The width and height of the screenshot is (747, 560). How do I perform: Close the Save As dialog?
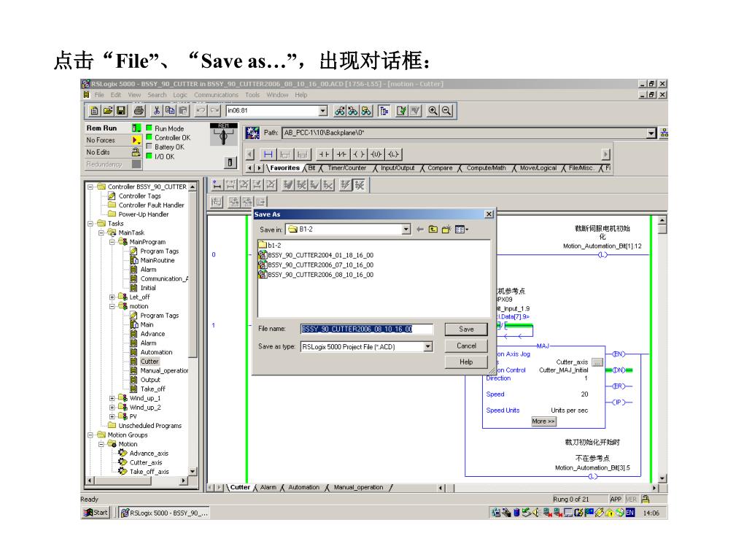[489, 214]
